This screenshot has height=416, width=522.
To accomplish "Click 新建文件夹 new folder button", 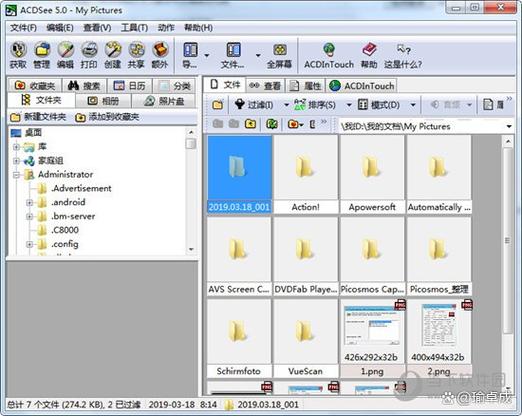I will (x=38, y=117).
